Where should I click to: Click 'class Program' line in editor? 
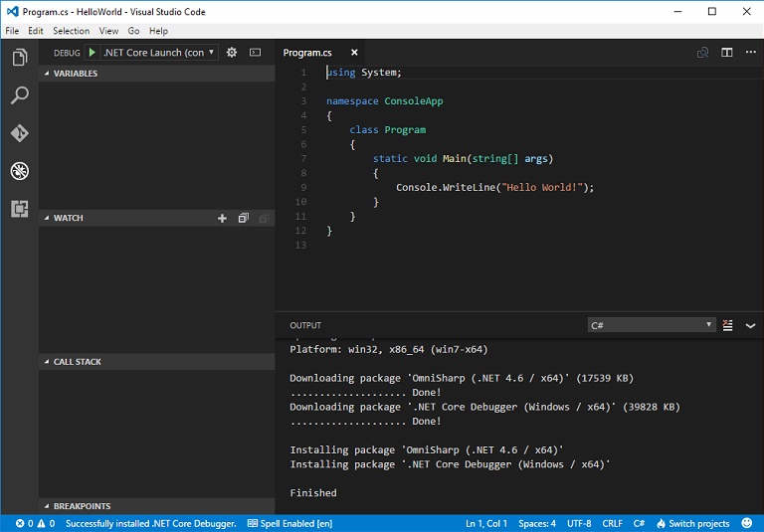pyautogui.click(x=387, y=130)
